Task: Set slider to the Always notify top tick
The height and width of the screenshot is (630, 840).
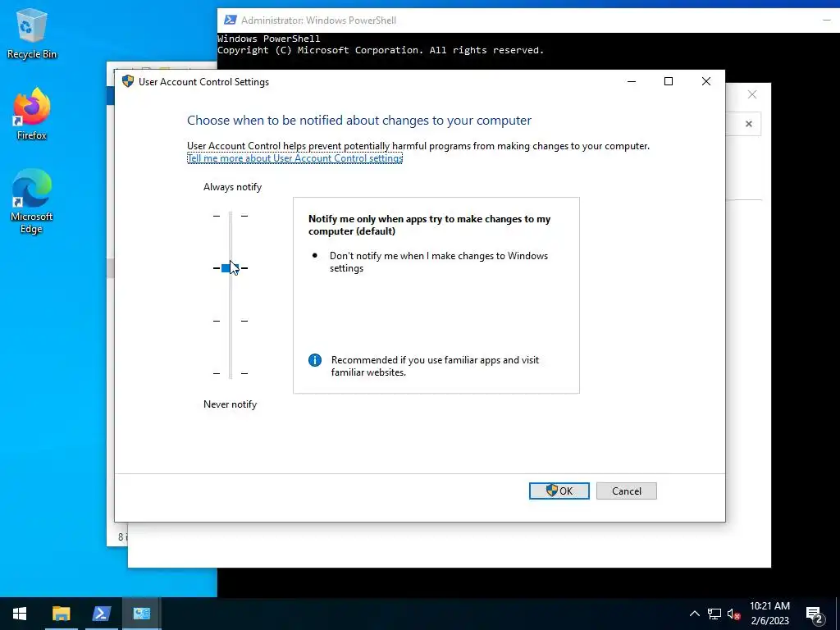Action: click(x=231, y=216)
